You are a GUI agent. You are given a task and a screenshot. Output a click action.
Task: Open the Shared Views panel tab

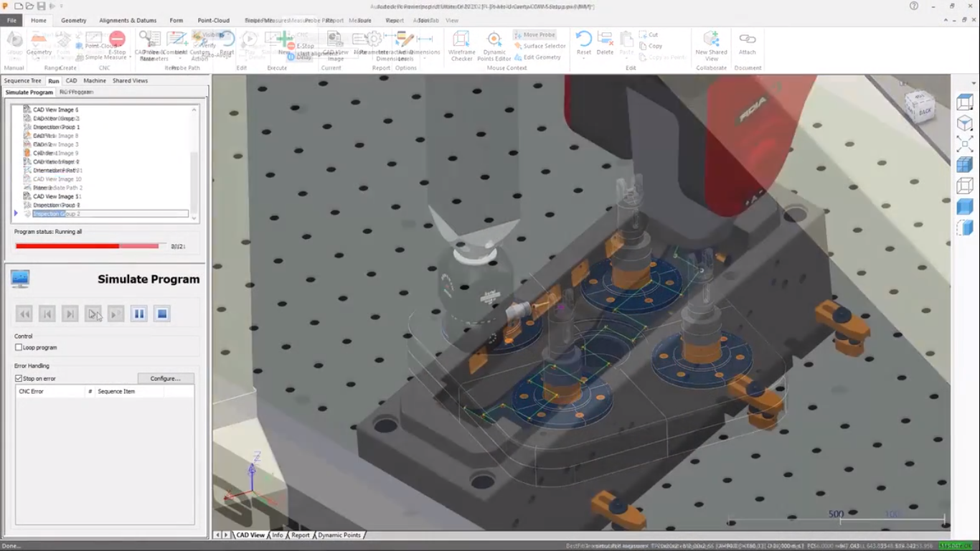coord(130,80)
